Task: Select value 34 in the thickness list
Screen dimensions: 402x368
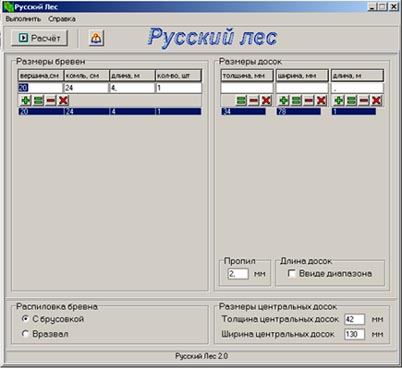Action: 244,111
